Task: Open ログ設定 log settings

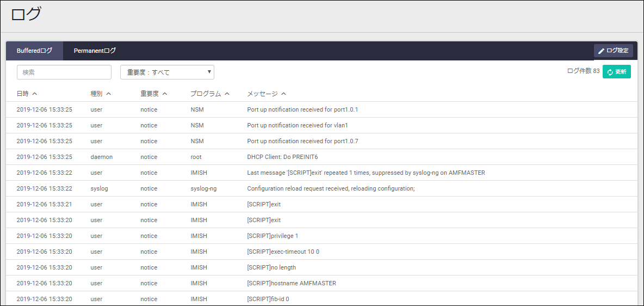Action: pos(613,51)
